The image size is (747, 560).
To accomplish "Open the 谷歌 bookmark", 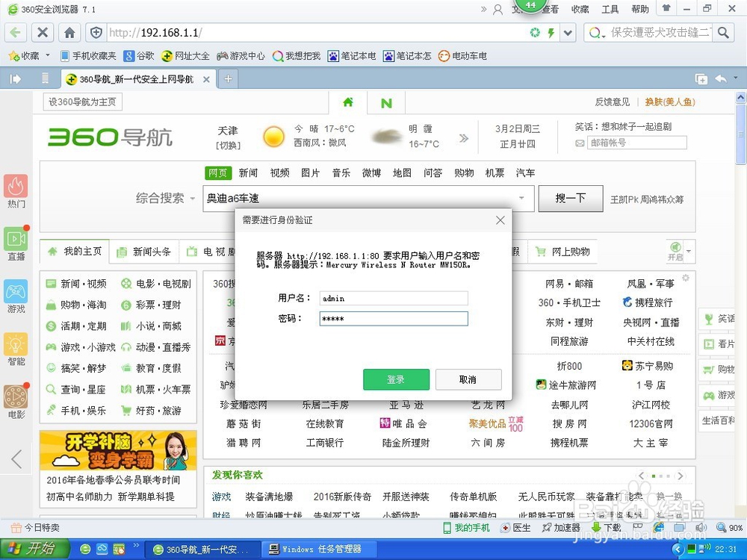I will (139, 56).
